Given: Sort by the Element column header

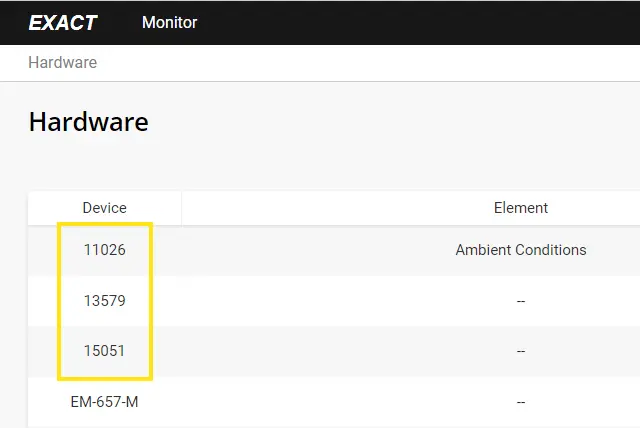Looking at the screenshot, I should (520, 208).
